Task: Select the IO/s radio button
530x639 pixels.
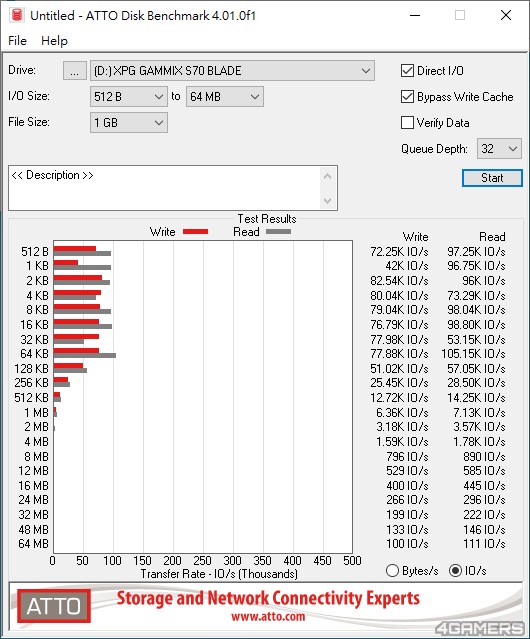Action: point(455,571)
